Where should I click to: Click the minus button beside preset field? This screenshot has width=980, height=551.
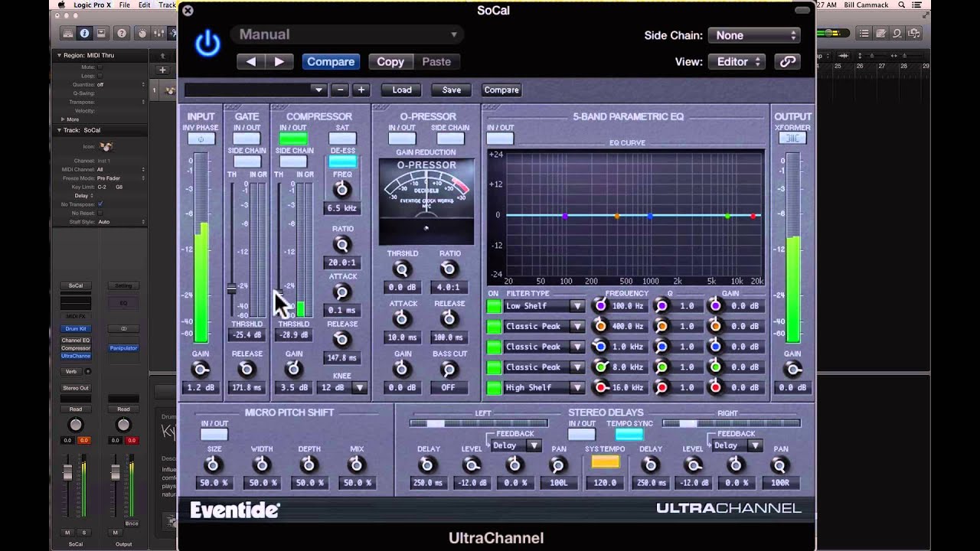(x=341, y=90)
